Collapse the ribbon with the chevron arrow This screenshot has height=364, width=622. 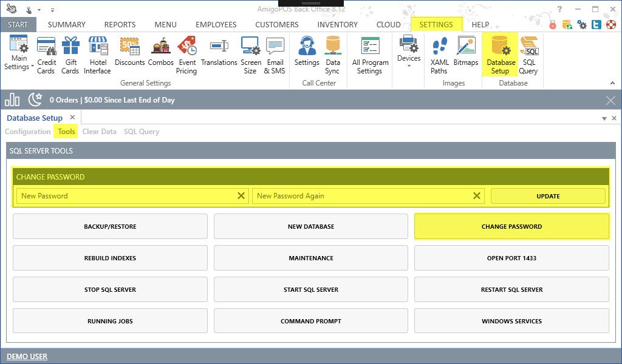(x=613, y=83)
